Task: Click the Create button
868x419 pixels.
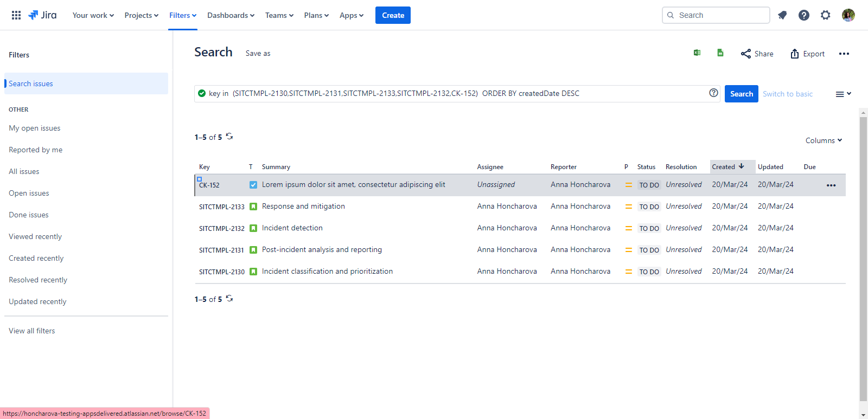Action: (x=393, y=15)
